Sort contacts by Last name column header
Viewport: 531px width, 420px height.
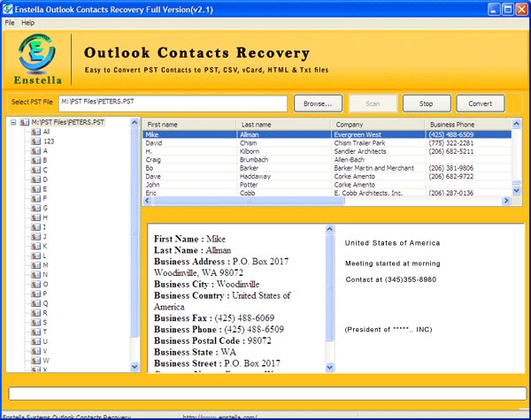point(285,125)
